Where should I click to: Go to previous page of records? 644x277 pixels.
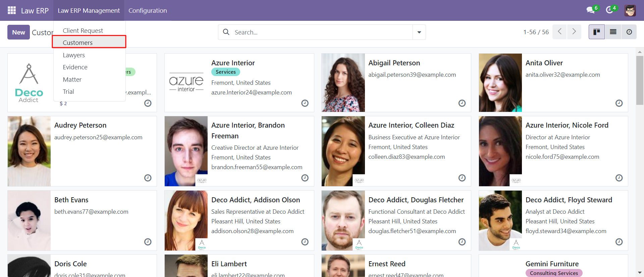tap(559, 32)
